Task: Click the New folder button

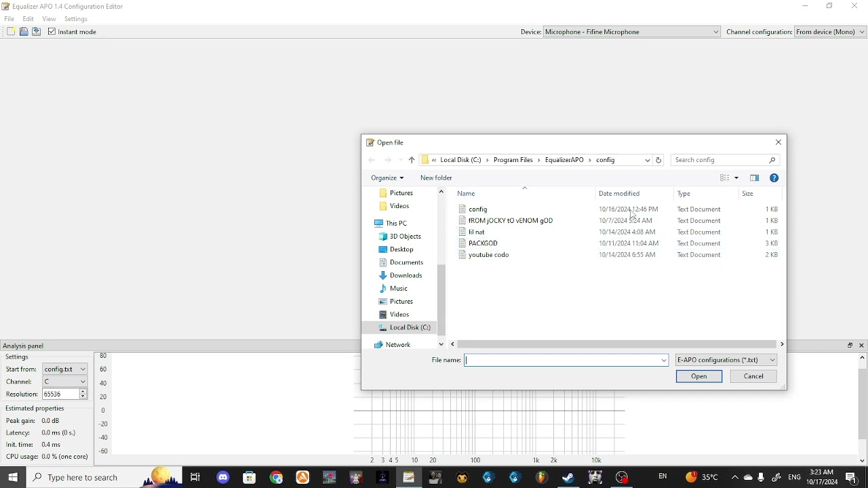Action: (437, 178)
